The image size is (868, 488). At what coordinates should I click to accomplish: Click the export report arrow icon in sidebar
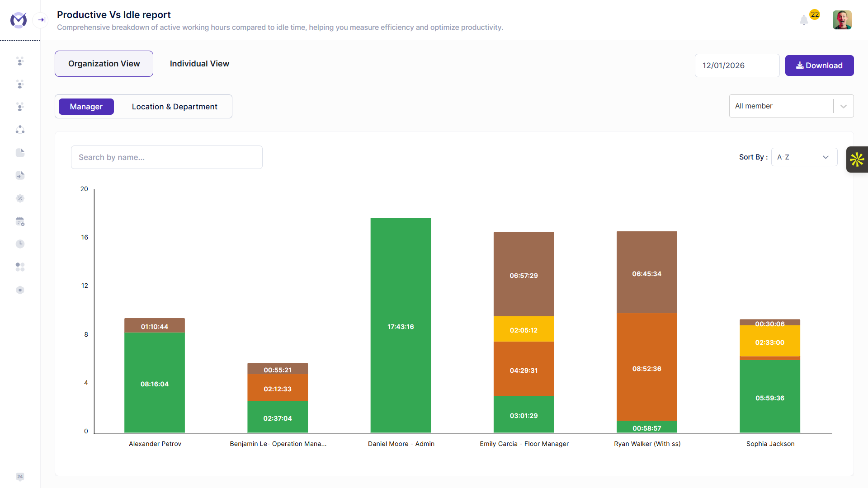tap(20, 175)
